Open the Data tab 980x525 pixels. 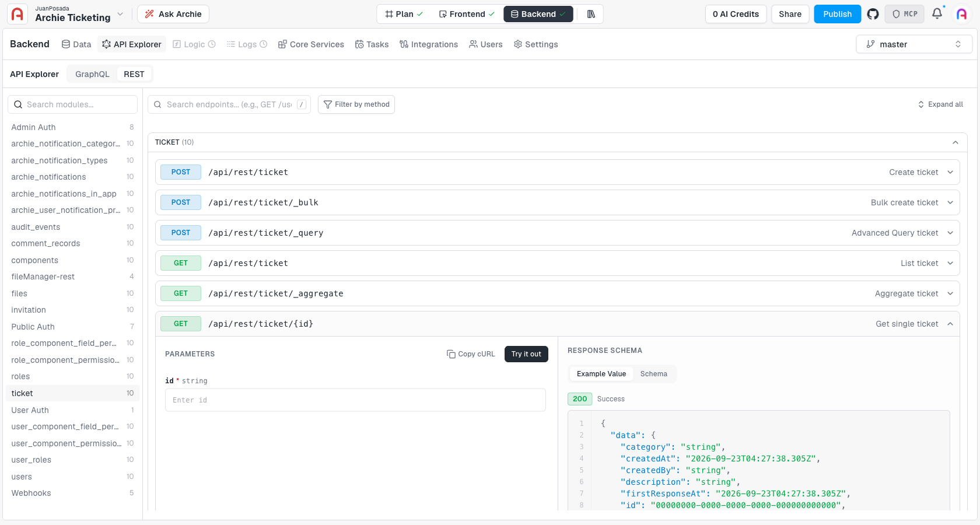click(x=76, y=44)
